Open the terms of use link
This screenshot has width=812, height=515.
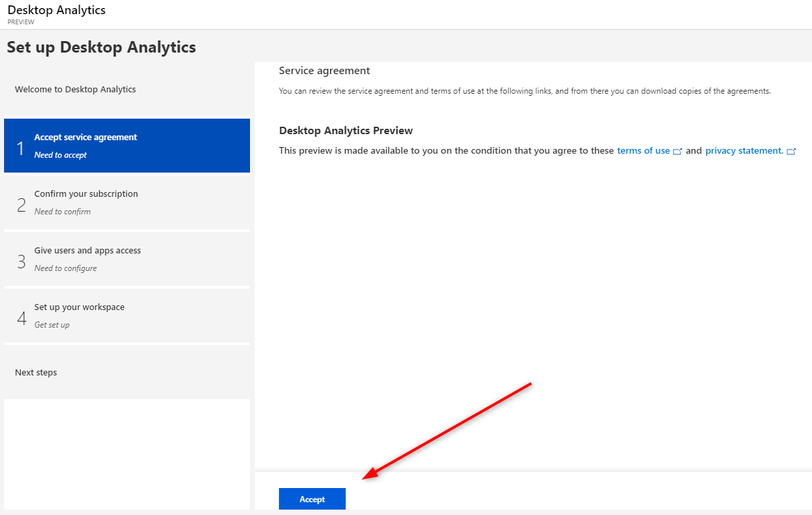(x=644, y=151)
